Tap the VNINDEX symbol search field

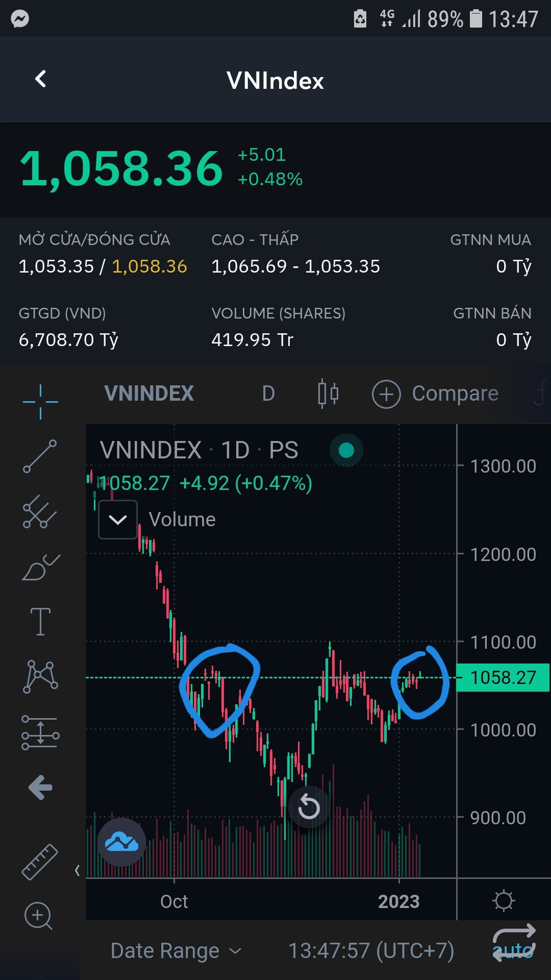149,394
